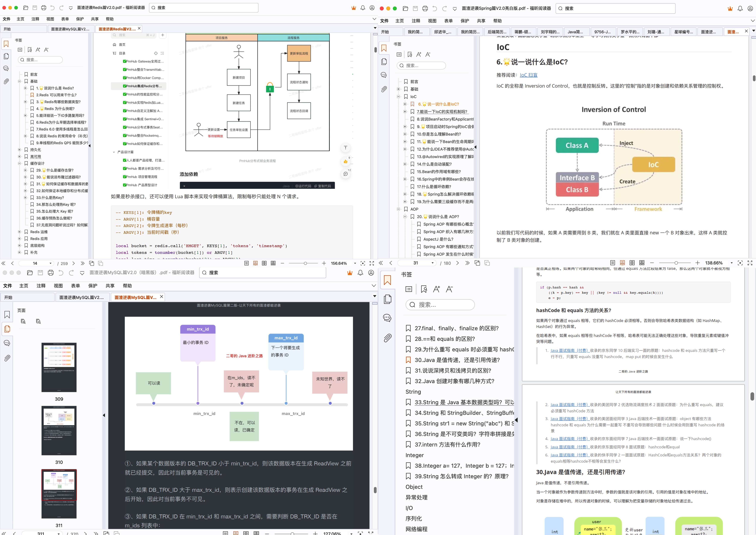The width and height of the screenshot is (756, 535).
Task: Switch to single page view in Spring status bar
Action: 613,263
